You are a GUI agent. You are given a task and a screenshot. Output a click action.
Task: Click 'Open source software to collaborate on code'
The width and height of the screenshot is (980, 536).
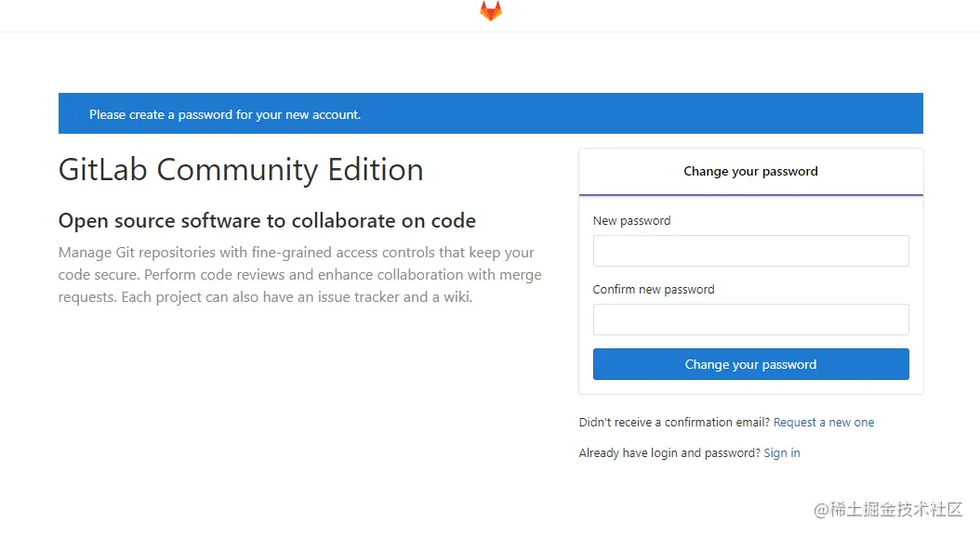pyautogui.click(x=267, y=220)
